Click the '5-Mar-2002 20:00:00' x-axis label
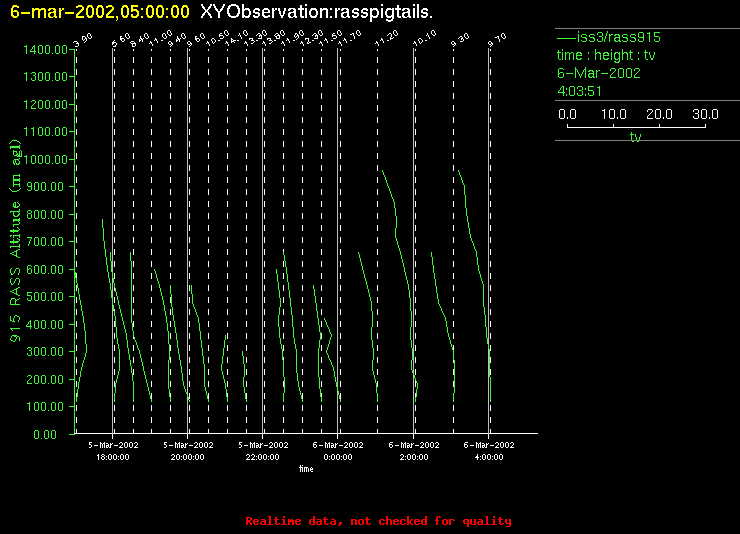Image resolution: width=740 pixels, height=534 pixels. click(x=188, y=451)
